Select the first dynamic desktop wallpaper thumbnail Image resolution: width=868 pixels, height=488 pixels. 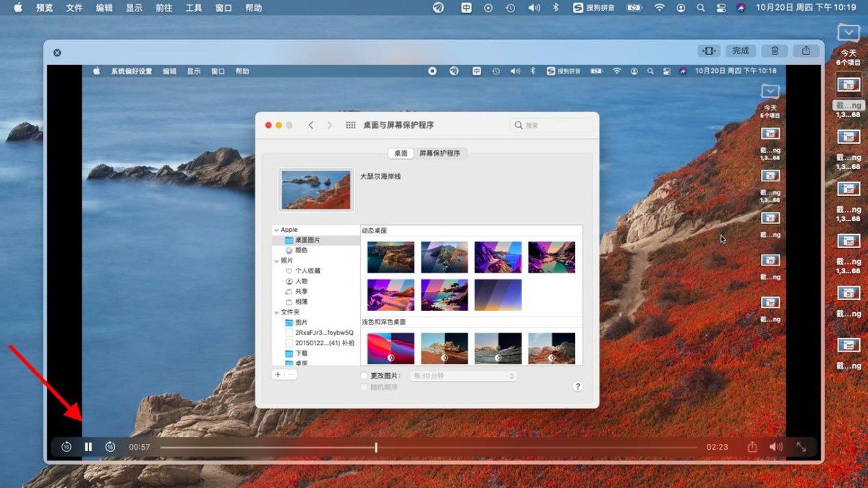click(x=390, y=257)
